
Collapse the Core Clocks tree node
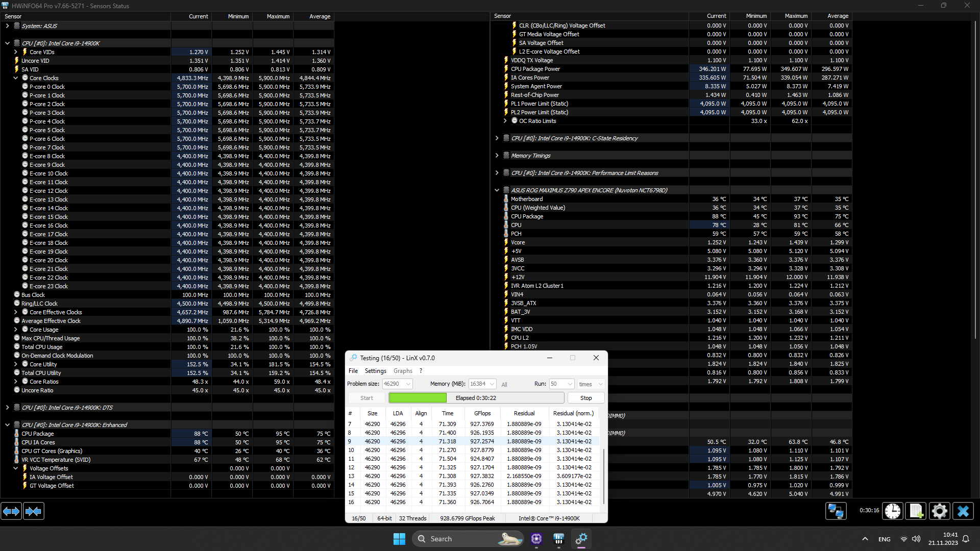coord(16,78)
